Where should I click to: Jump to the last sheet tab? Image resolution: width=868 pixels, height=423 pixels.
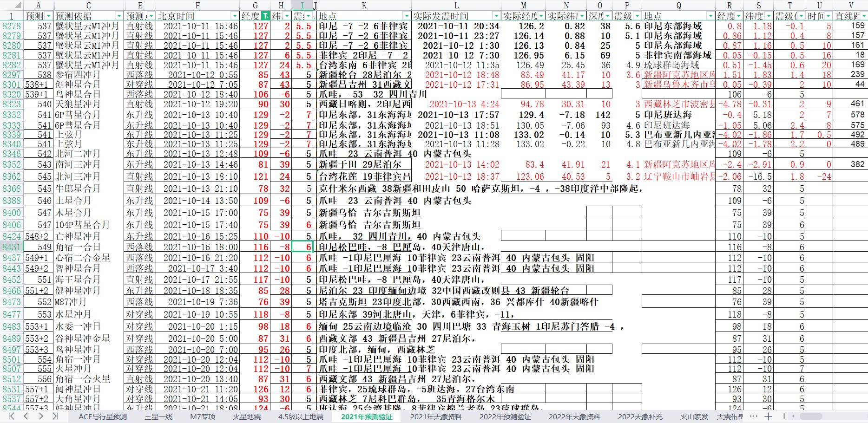click(x=56, y=416)
